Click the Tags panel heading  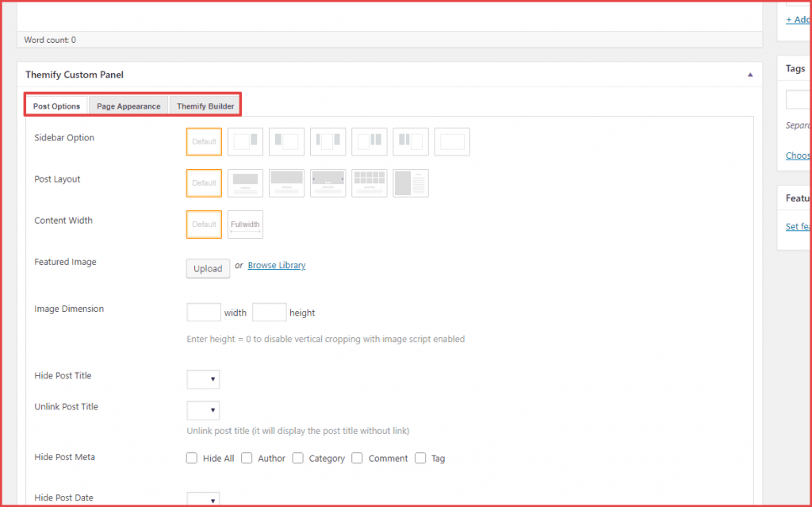(x=795, y=68)
